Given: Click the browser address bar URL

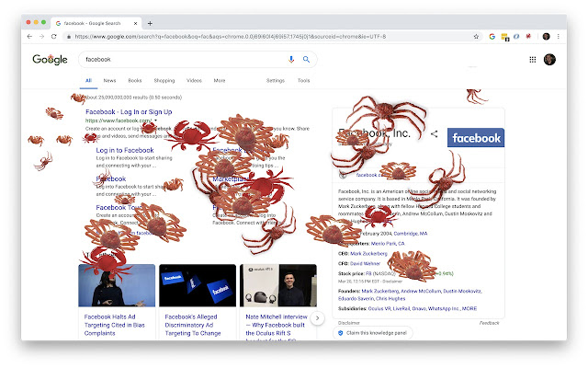Looking at the screenshot, I should [231, 37].
